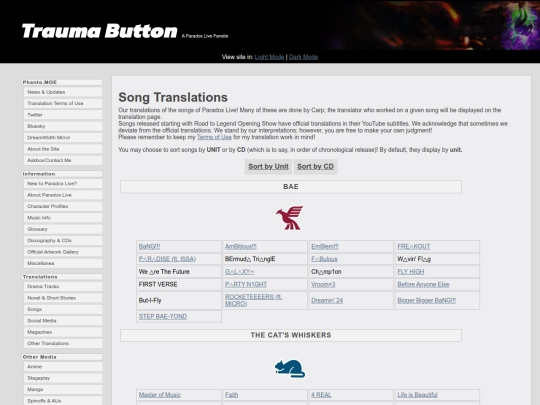Viewport: 540px width, 405px height.
Task: Open Translation Terms of Use sidebar item
Action: [63, 103]
